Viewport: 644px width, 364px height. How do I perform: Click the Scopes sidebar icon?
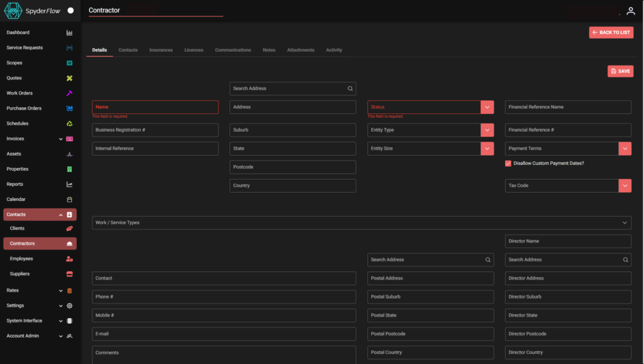click(x=69, y=63)
